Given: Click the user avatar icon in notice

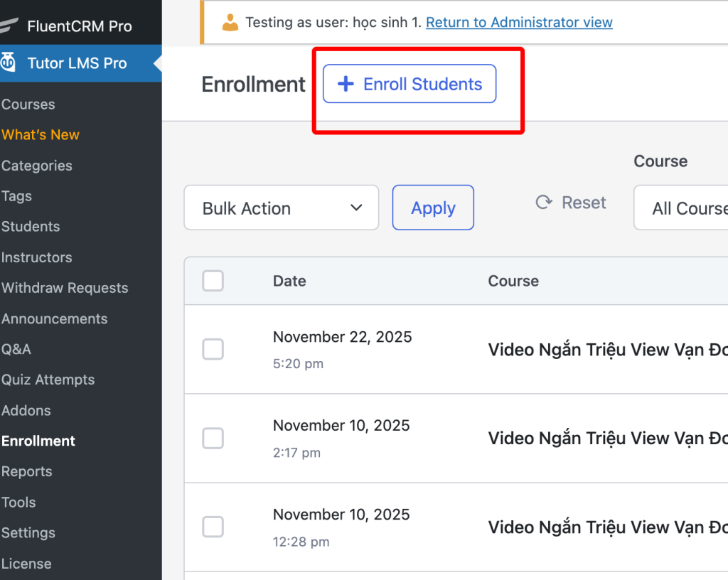Looking at the screenshot, I should (x=230, y=23).
